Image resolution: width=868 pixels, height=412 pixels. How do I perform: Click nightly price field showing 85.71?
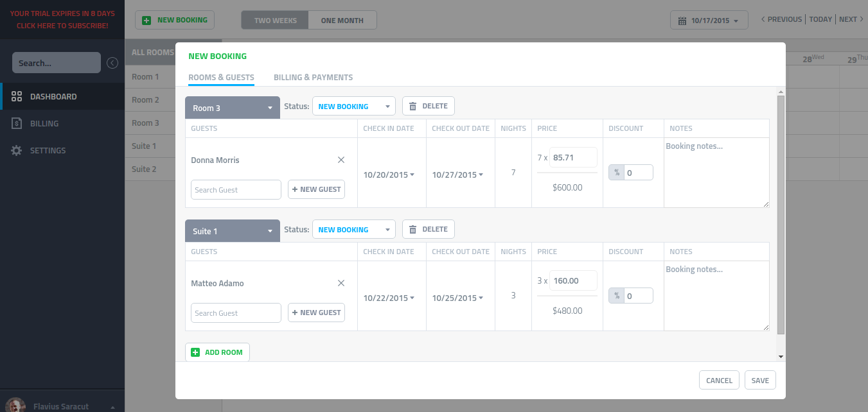[573, 157]
